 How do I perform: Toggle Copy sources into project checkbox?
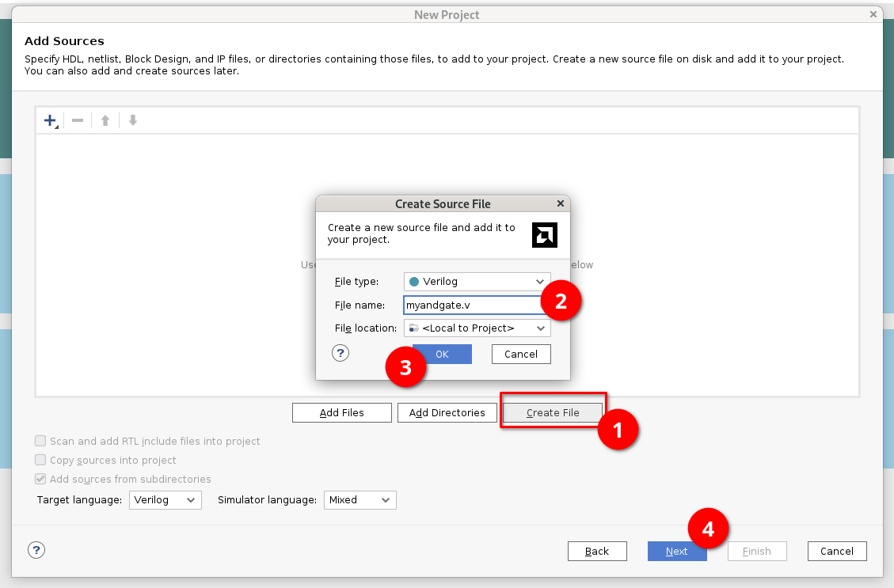pyautogui.click(x=40, y=460)
